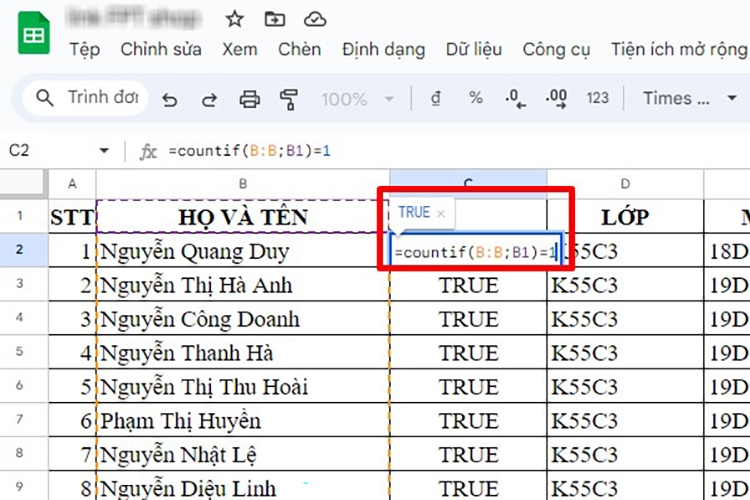The width and height of the screenshot is (750, 500).
Task: Open the Chèn menu
Action: 299,49
